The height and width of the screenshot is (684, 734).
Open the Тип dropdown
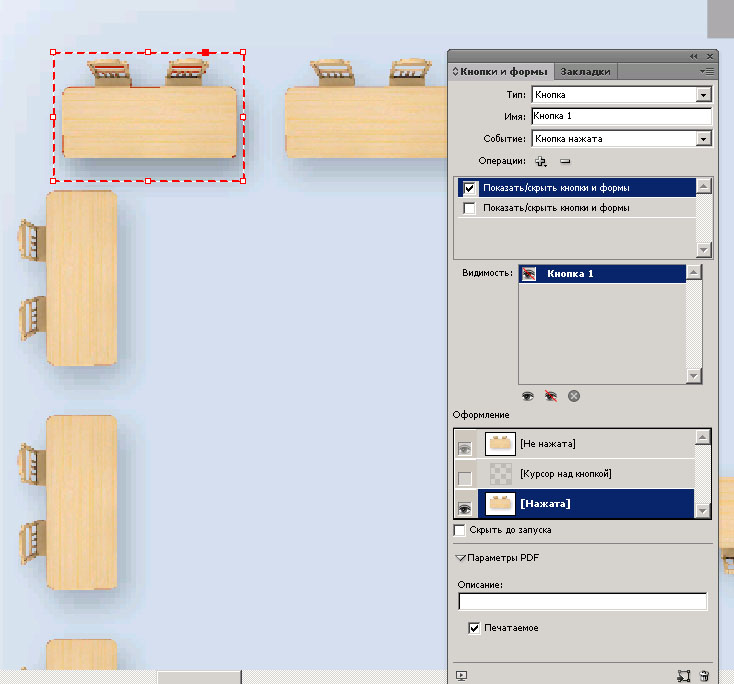[x=703, y=95]
